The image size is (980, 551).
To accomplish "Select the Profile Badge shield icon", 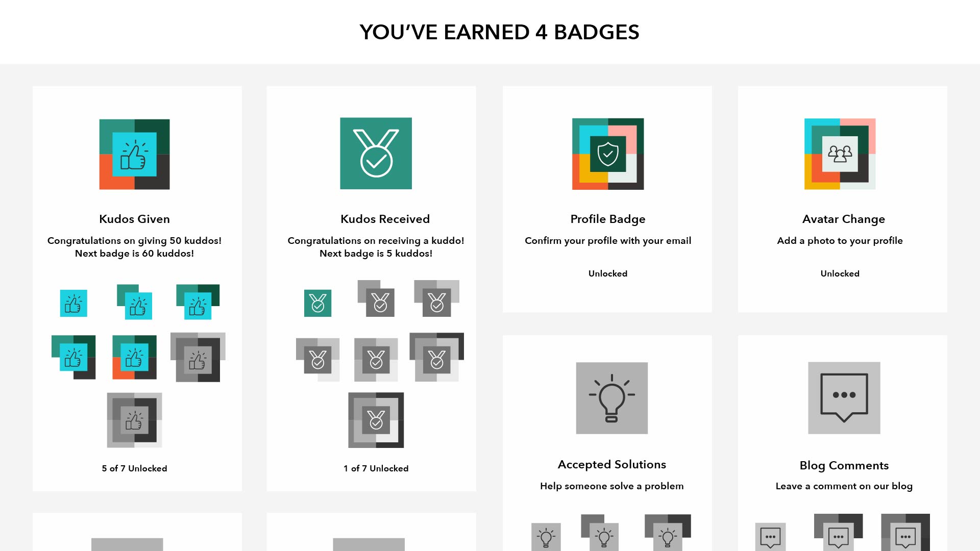I will (607, 154).
